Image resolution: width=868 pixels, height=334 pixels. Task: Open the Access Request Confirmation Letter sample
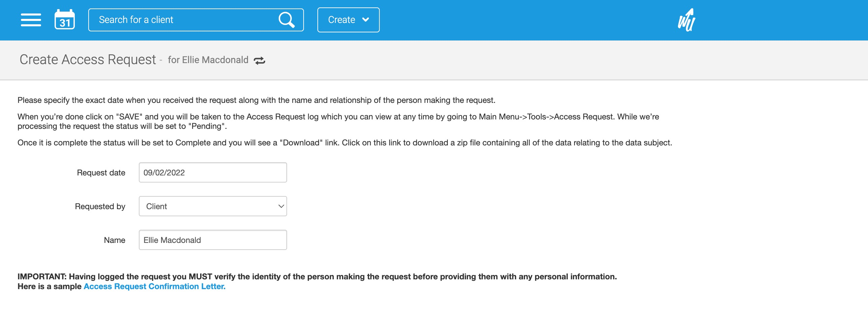pyautogui.click(x=154, y=286)
